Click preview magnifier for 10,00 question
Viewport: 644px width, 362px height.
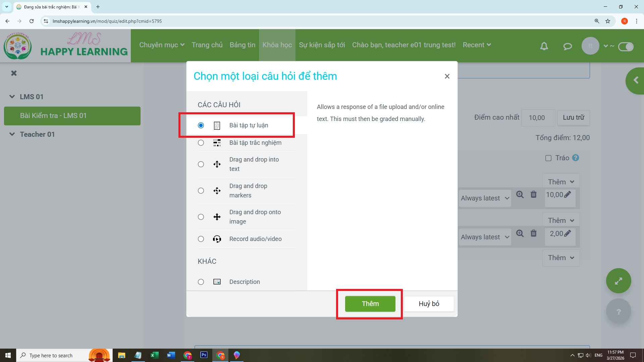click(520, 195)
